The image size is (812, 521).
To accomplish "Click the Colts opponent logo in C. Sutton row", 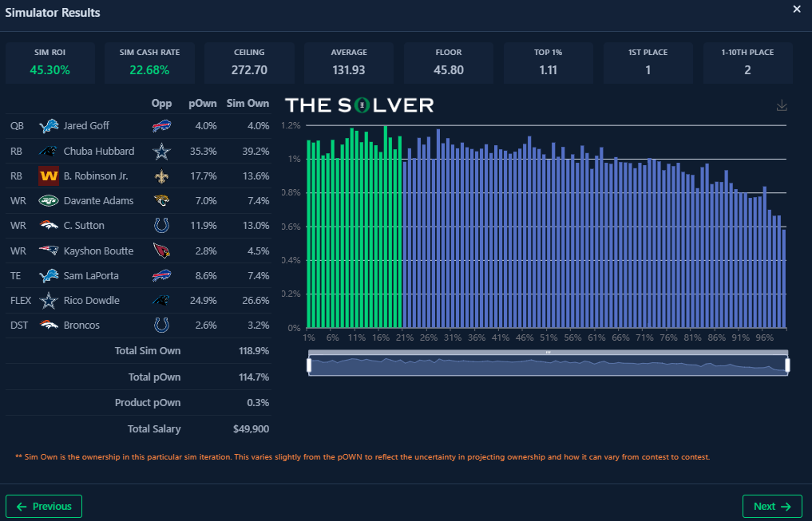I will (161, 226).
